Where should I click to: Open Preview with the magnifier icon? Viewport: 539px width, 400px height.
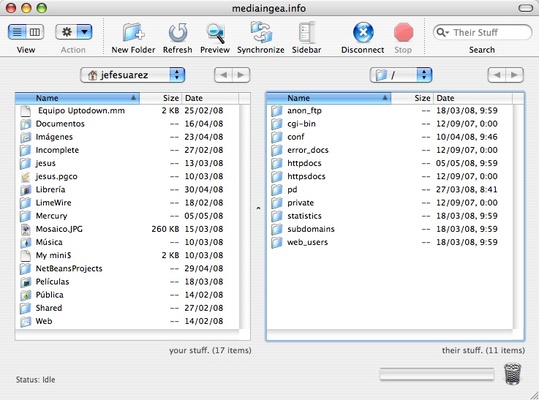[x=215, y=33]
